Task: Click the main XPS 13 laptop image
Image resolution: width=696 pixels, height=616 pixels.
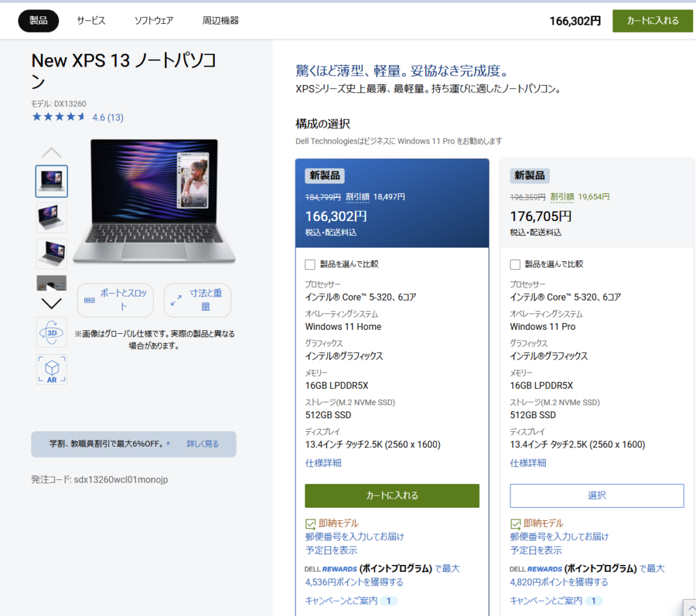Action: click(x=154, y=201)
